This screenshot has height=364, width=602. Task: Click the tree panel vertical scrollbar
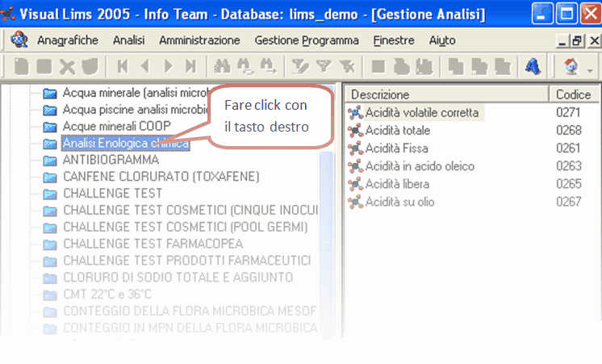(x=326, y=245)
